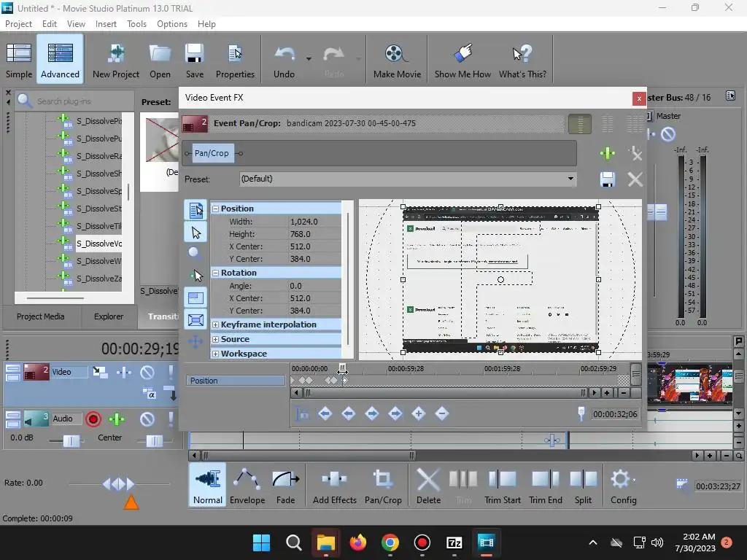Open the Project menu
This screenshot has width=747, height=560.
pos(18,24)
